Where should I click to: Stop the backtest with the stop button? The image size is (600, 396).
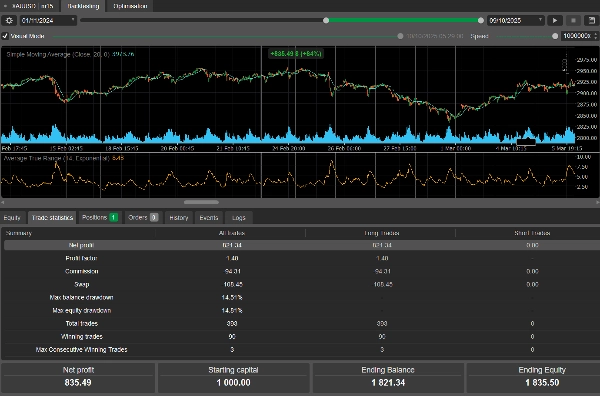573,21
